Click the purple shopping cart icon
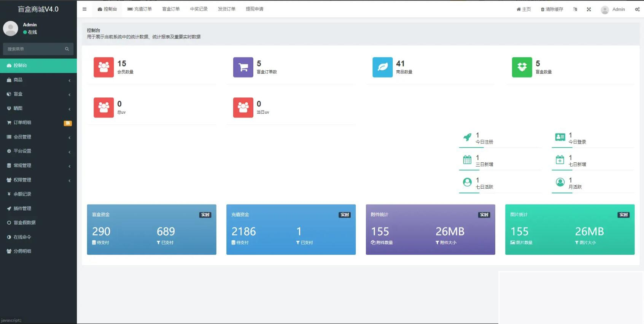644x324 pixels. (x=243, y=67)
